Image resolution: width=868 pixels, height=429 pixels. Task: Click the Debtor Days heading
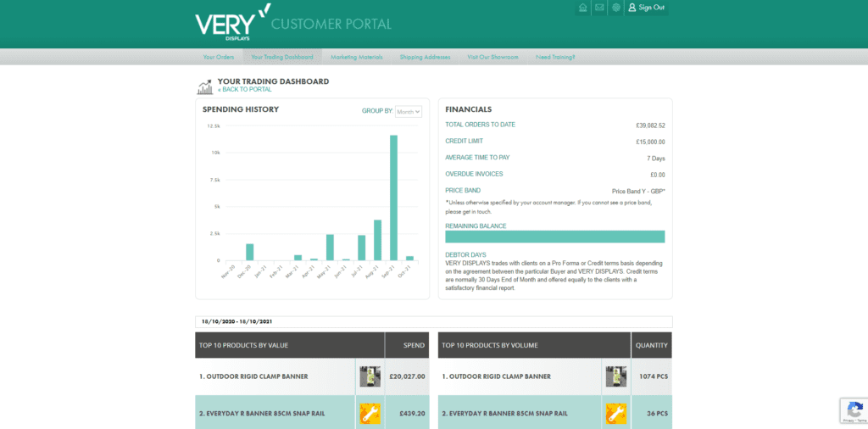(x=465, y=255)
